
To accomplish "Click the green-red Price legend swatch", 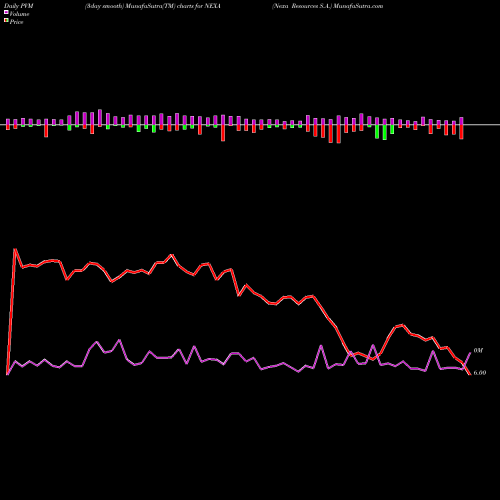I will coord(6,21).
